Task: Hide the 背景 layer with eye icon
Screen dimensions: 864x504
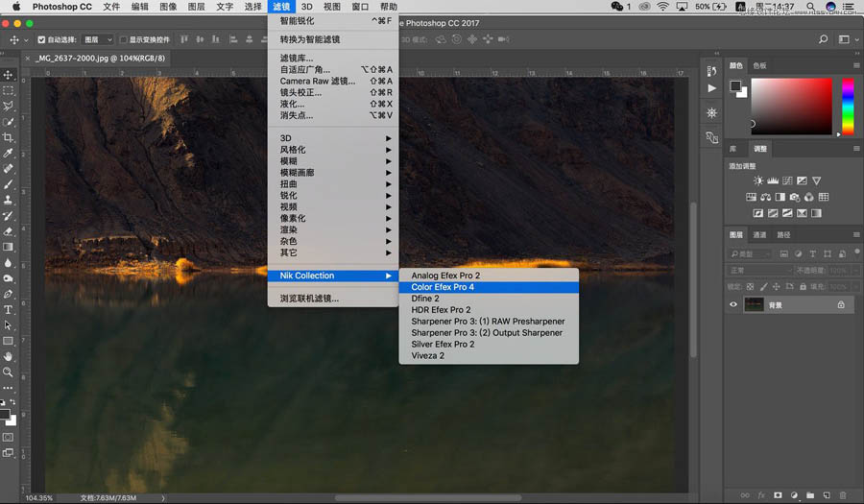Action: [733, 304]
